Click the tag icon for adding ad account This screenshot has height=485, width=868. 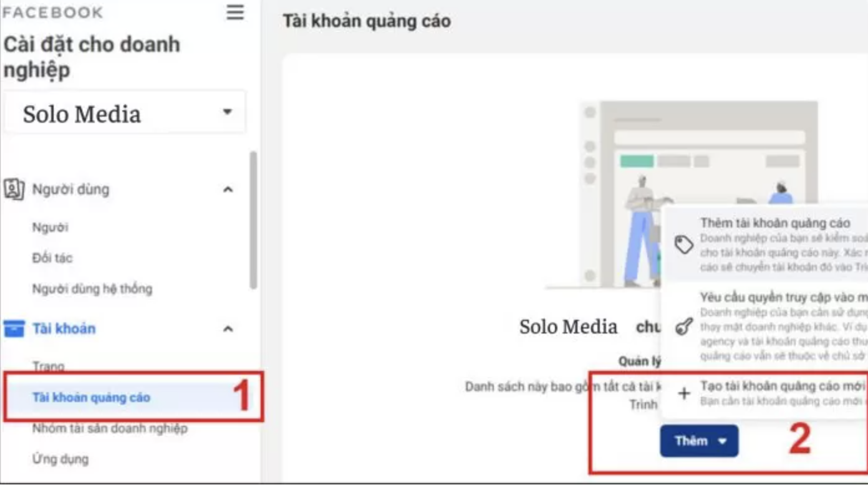[684, 244]
